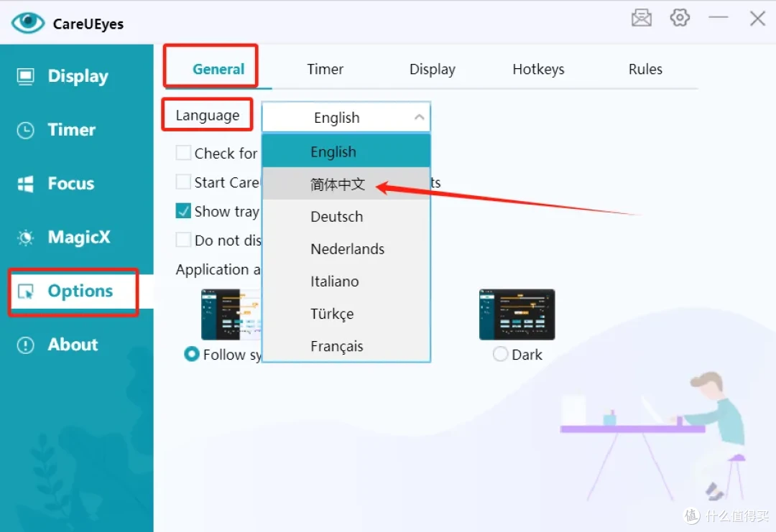The height and width of the screenshot is (532, 776).
Task: Click the Options cursor icon in sidebar
Action: (26, 291)
